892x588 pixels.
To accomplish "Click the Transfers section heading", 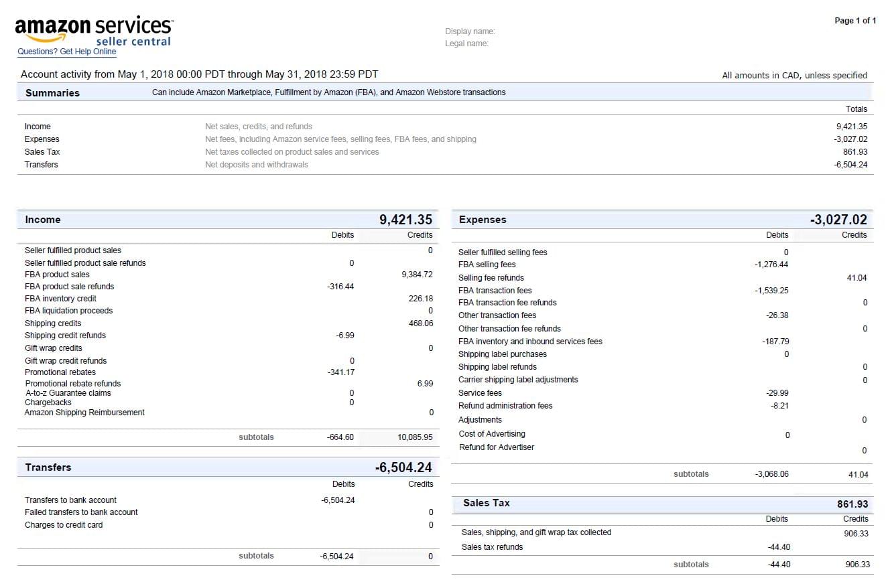I will coord(48,467).
